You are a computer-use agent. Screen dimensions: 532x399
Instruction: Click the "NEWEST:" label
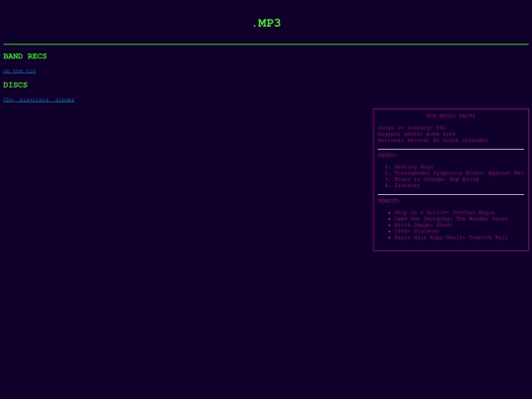[389, 201]
